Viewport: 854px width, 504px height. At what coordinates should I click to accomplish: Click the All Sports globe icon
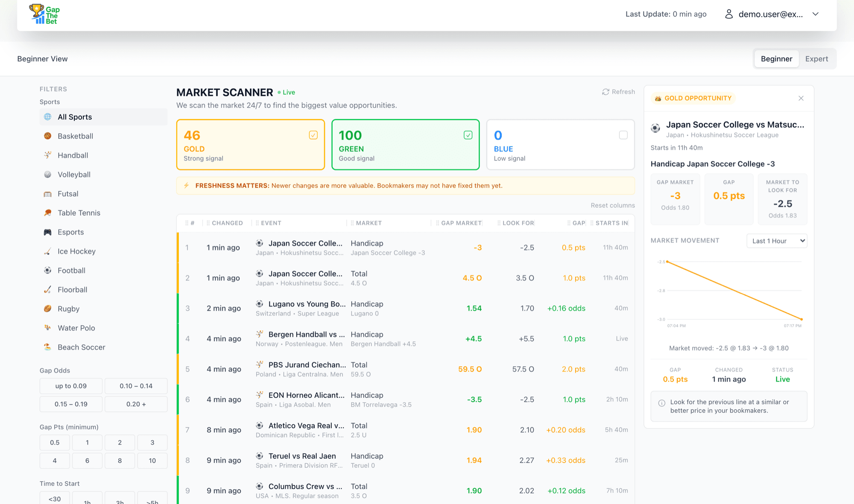[x=48, y=117]
